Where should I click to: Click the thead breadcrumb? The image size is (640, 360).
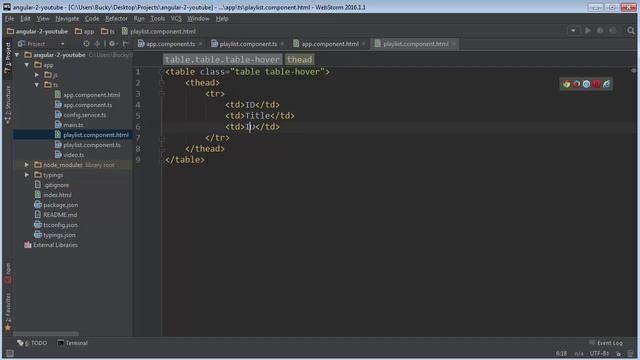299,60
